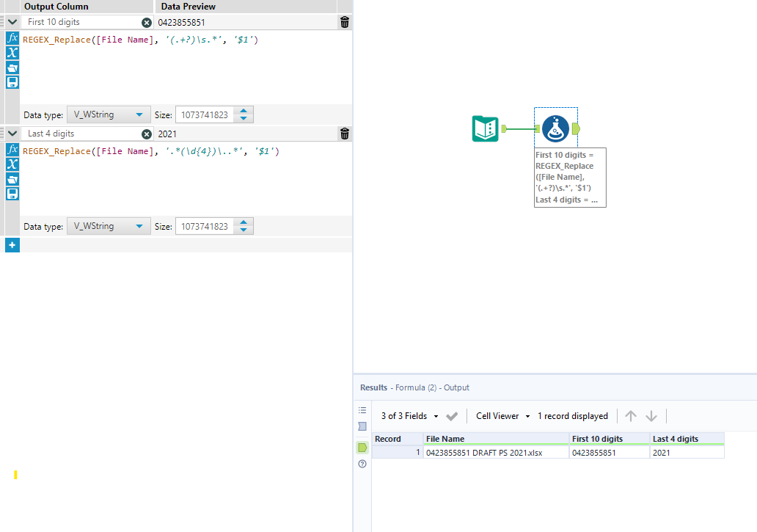Viewport: 757px width, 532px height.
Task: Open the Cell Viewer dropdown
Action: tap(501, 415)
